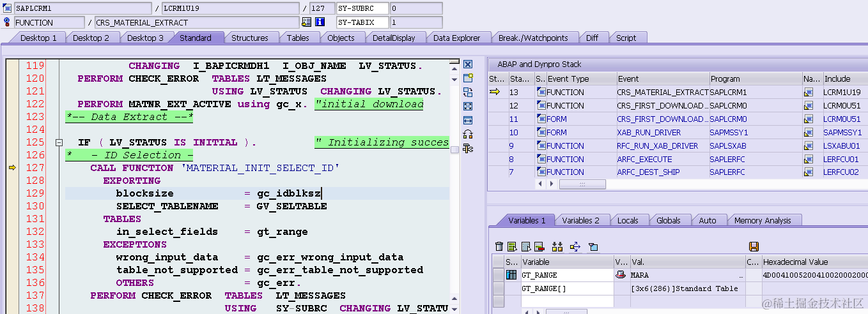This screenshot has width=868, height=314.
Task: Open the Tables tab
Action: pos(298,38)
